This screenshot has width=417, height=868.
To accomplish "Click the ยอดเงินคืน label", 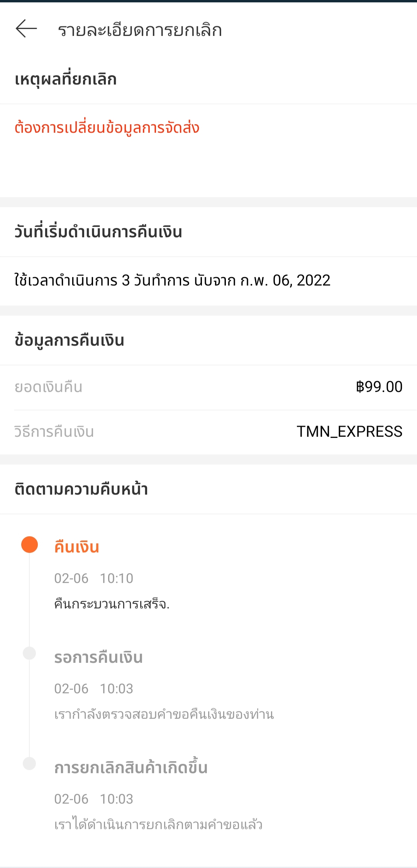I will pyautogui.click(x=49, y=387).
